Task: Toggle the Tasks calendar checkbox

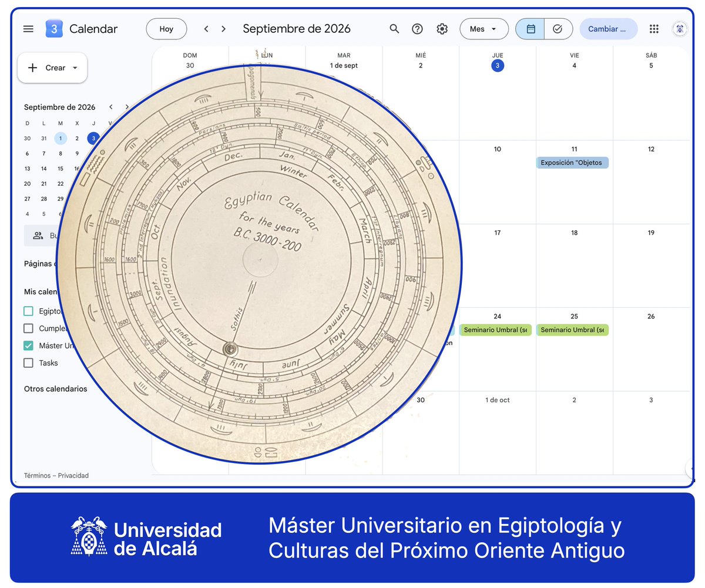Action: coord(28,363)
